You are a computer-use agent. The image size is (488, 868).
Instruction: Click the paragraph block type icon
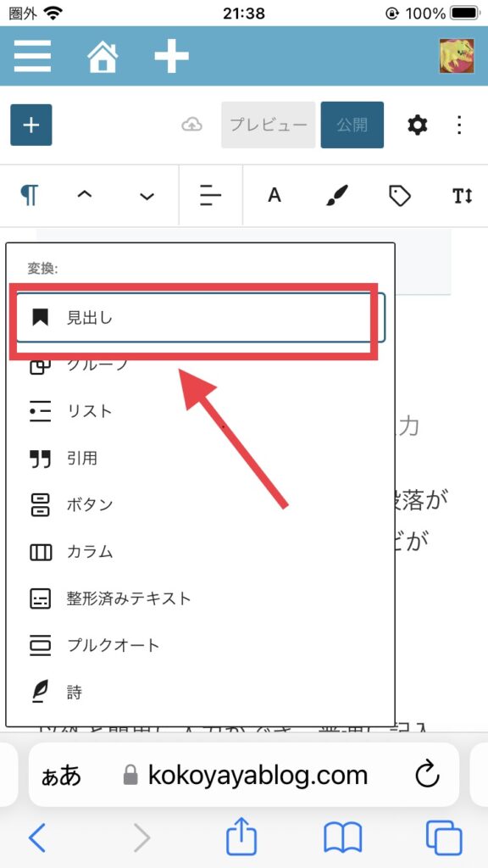(x=30, y=196)
